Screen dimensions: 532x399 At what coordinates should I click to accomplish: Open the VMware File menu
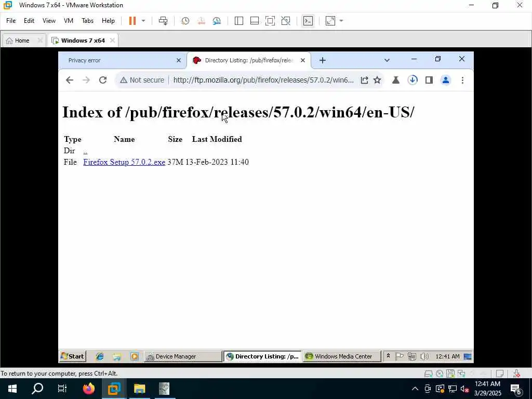point(11,21)
